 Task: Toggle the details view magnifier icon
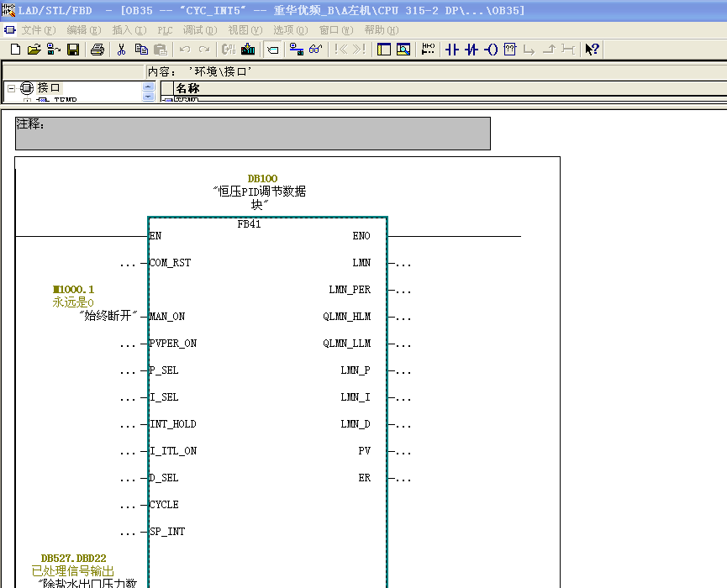[x=403, y=49]
